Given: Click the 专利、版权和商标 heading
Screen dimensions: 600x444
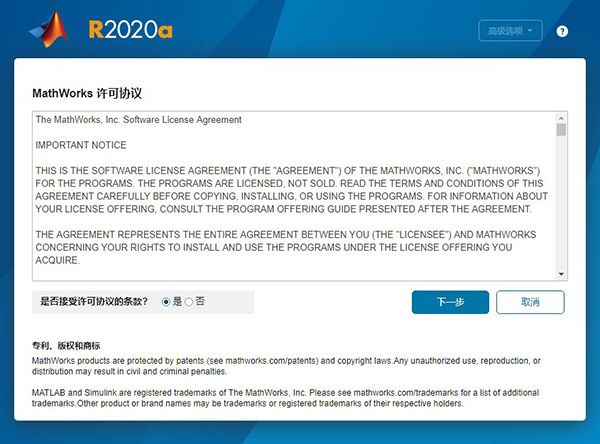Looking at the screenshot, I should [x=66, y=346].
